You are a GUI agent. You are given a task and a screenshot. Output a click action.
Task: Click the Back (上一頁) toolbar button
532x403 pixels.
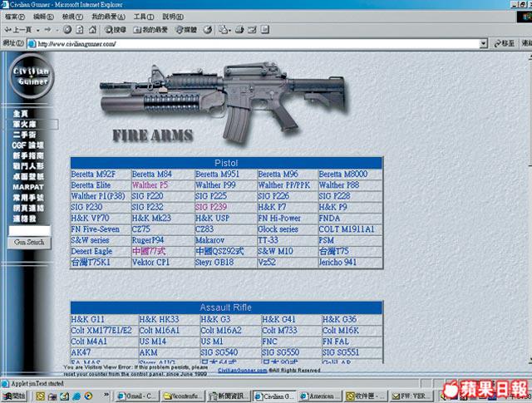point(18,30)
